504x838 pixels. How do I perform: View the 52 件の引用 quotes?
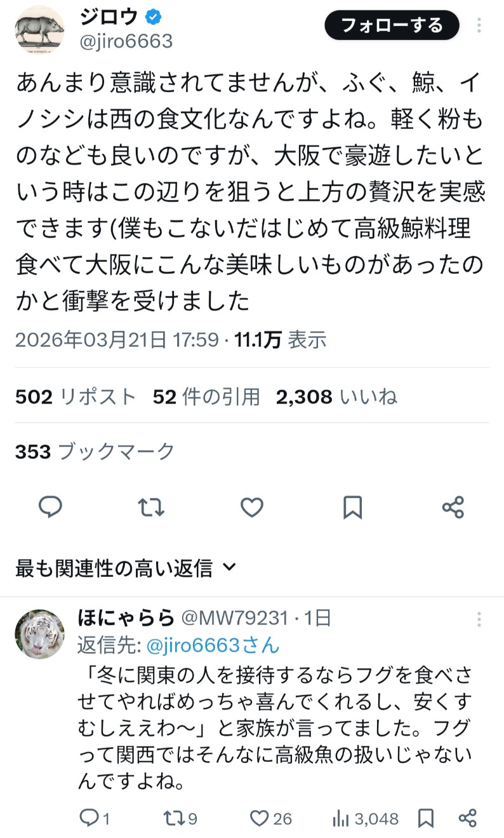[206, 397]
